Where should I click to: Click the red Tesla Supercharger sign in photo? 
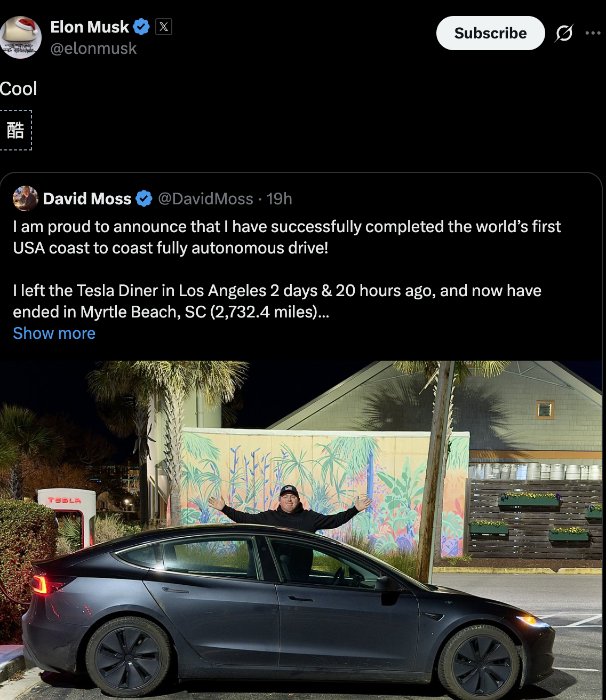click(65, 500)
